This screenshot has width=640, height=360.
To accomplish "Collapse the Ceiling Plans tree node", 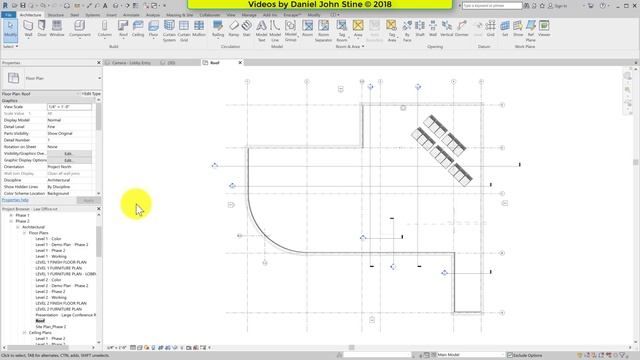I will pyautogui.click(x=24, y=333).
